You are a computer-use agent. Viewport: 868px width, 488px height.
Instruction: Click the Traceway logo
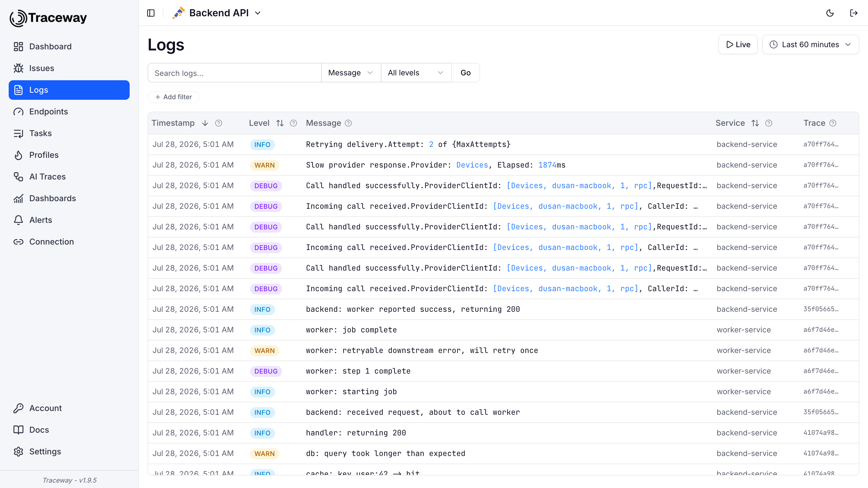click(x=48, y=18)
